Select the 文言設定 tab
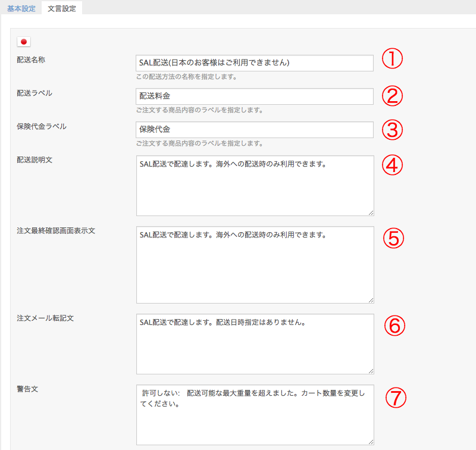 [x=62, y=9]
